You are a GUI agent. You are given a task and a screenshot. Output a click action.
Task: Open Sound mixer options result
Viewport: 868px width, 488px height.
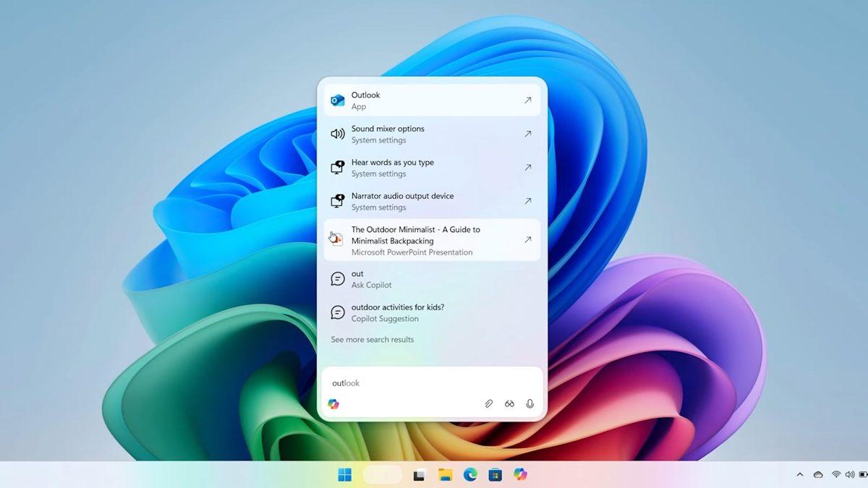coord(432,134)
